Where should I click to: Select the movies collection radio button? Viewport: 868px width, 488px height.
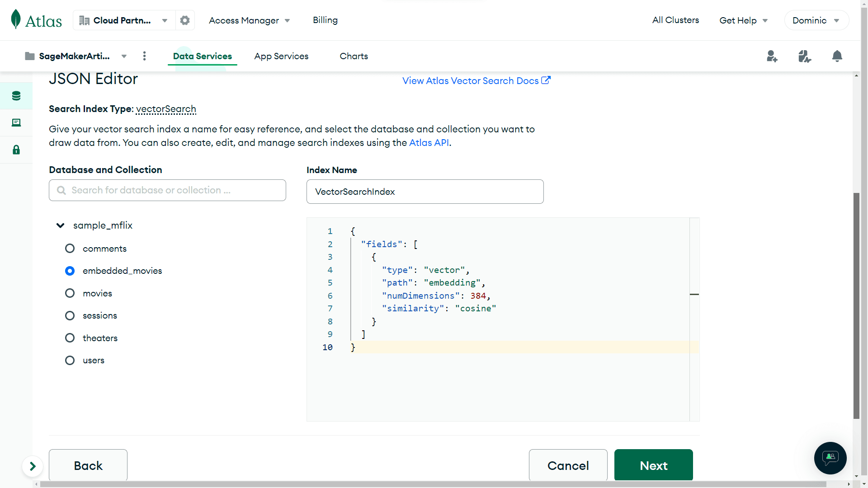70,293
